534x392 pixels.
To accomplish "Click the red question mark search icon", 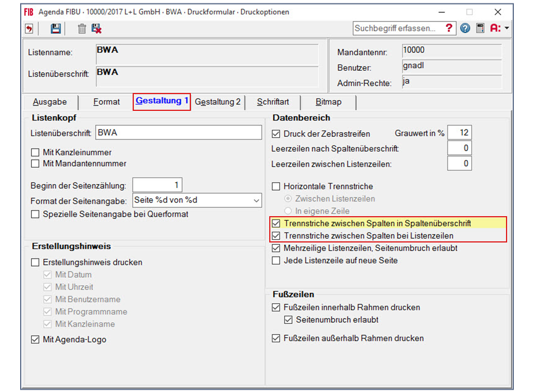I will pos(448,28).
